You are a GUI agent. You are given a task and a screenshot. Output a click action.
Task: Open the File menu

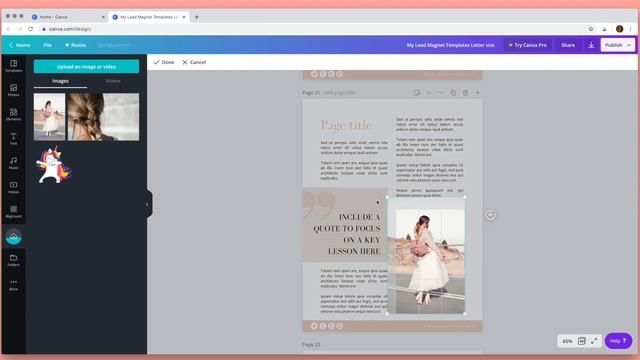(47, 45)
